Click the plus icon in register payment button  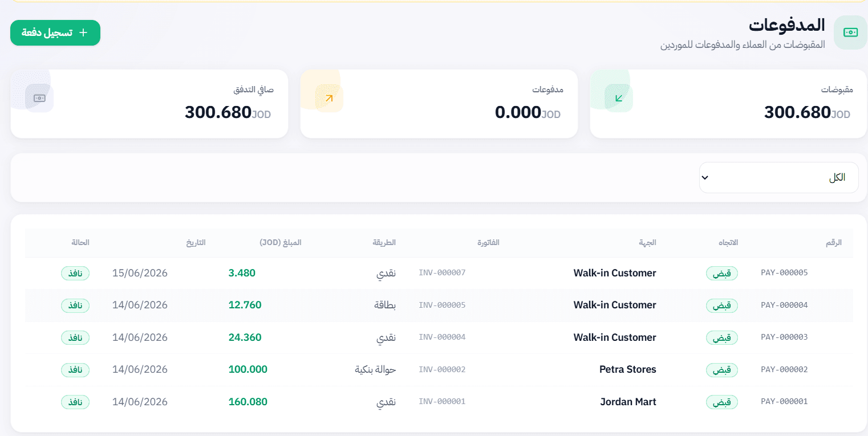[83, 32]
